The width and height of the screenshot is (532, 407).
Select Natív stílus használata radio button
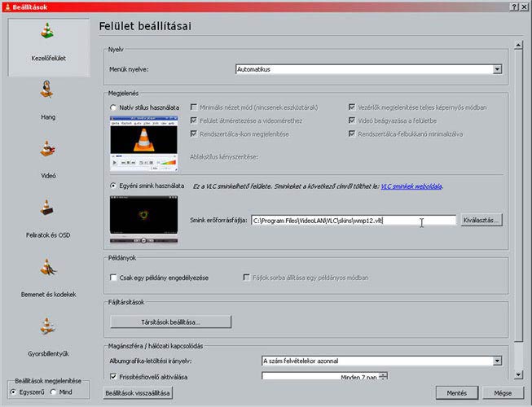click(113, 107)
